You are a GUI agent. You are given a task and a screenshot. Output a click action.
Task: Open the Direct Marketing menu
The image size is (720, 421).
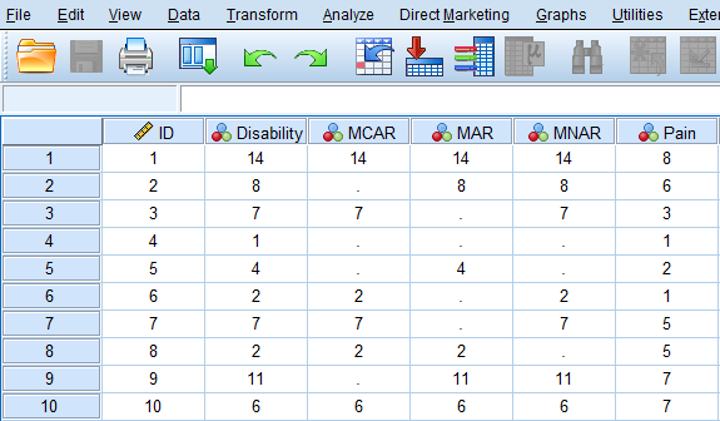click(454, 15)
